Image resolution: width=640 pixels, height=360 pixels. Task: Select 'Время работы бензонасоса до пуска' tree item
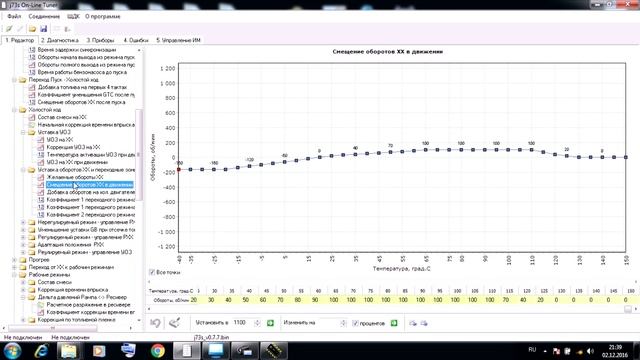(82, 72)
